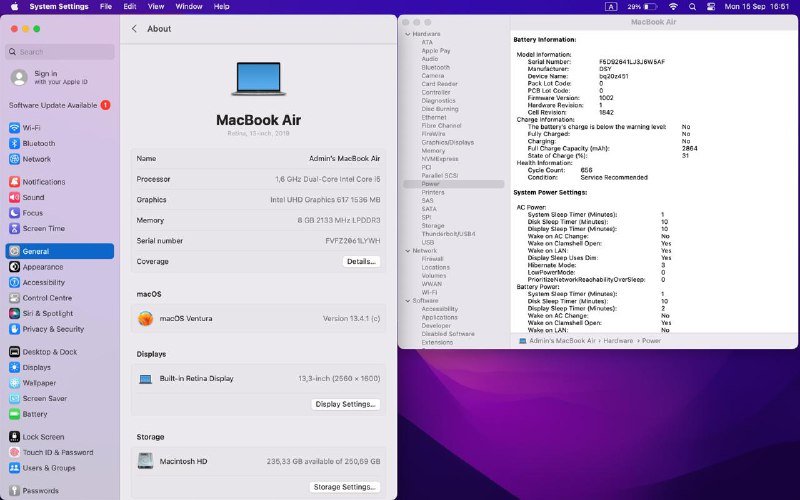This screenshot has height=500, width=800.
Task: Open Passwords settings in sidebar
Action: (x=34, y=490)
